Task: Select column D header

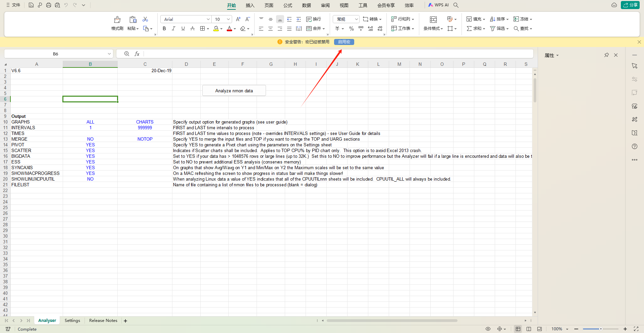Action: coord(186,64)
